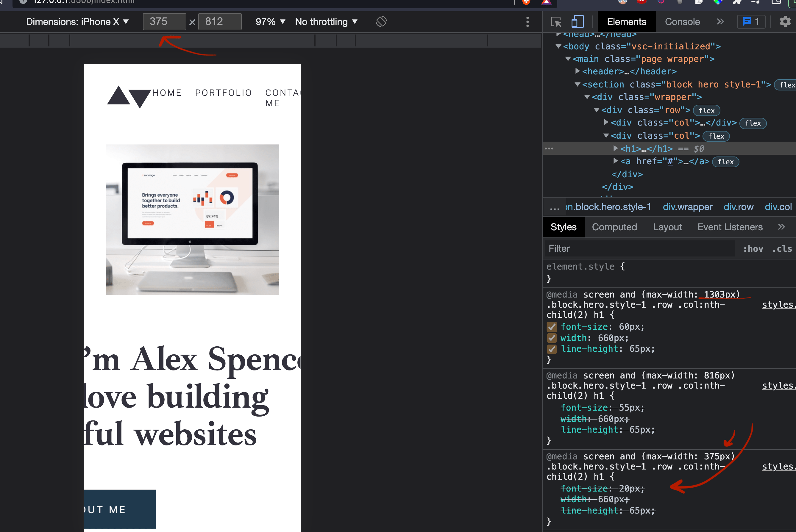796x532 pixels.
Task: Open DevTools settings gear
Action: [785, 22]
